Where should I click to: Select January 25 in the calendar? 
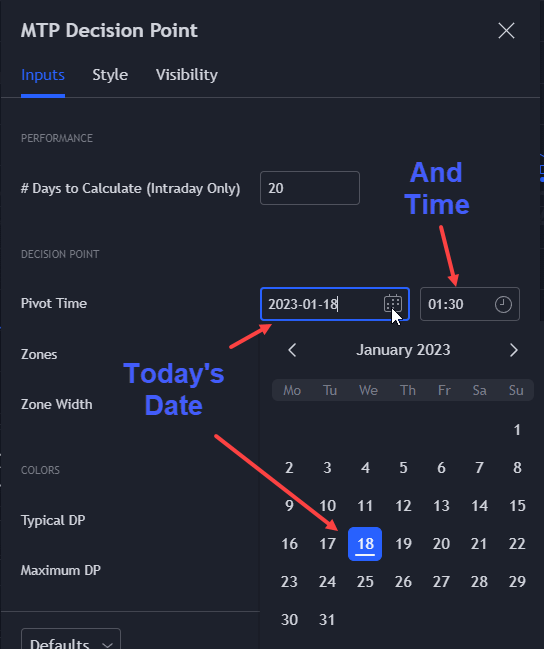coord(365,582)
